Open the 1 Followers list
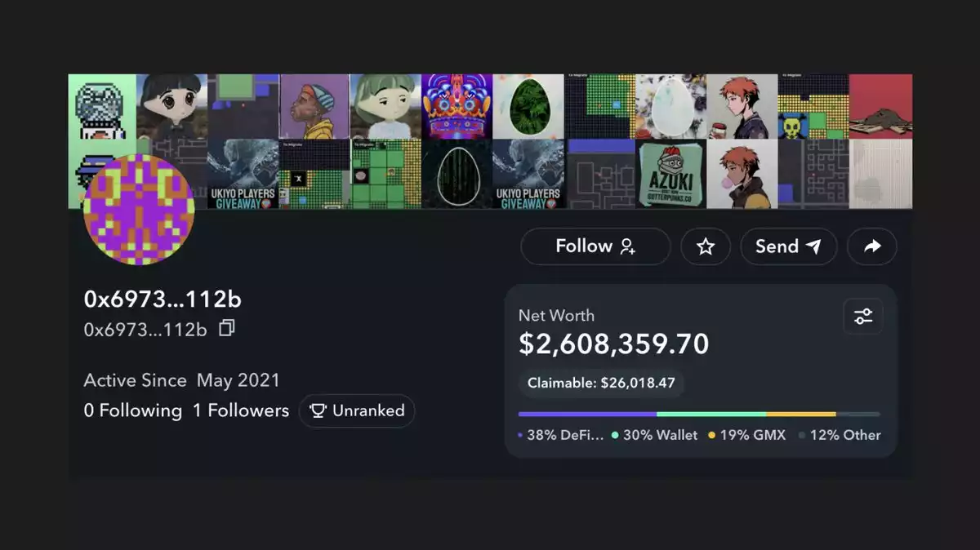 241,410
